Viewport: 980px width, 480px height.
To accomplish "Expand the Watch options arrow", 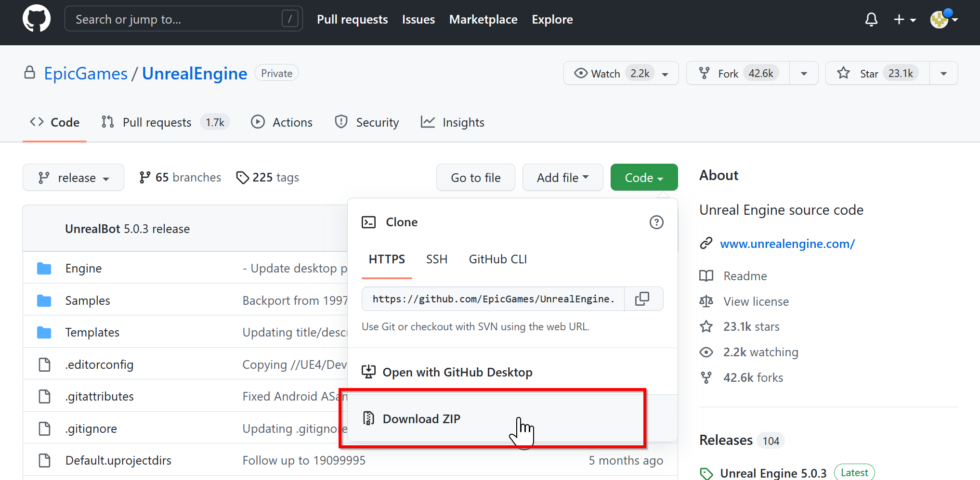I will pyautogui.click(x=666, y=74).
